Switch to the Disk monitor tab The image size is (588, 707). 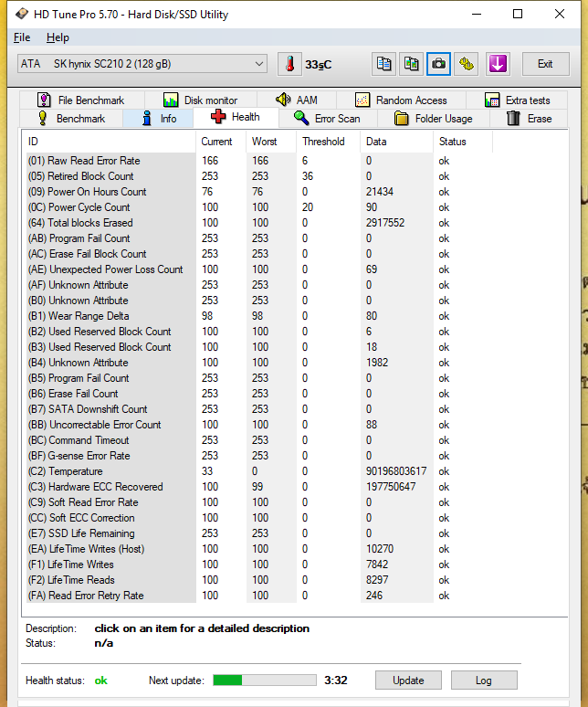(x=201, y=100)
